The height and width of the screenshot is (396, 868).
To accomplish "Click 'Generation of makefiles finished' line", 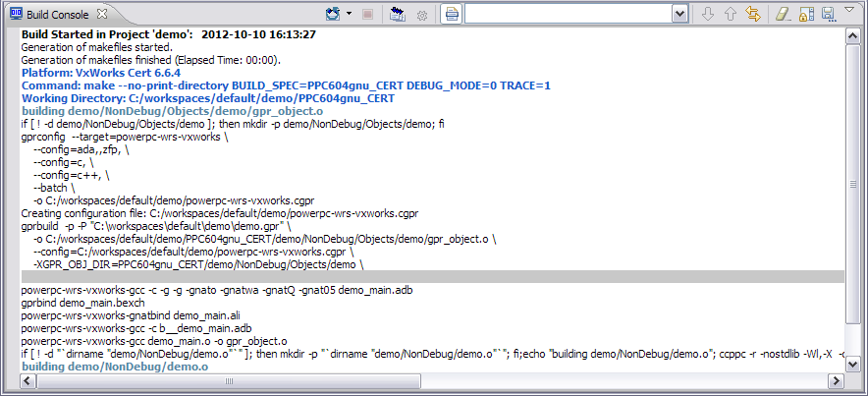I will 150,60.
